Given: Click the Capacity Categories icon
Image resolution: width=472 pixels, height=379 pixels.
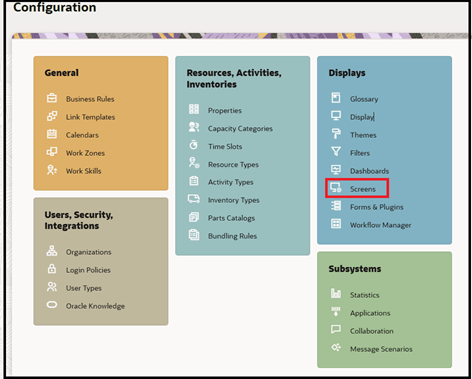Looking at the screenshot, I should click(194, 127).
